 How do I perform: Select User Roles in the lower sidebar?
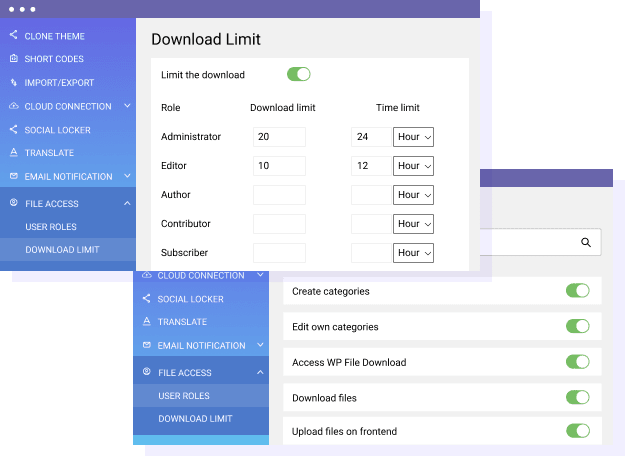(x=184, y=396)
